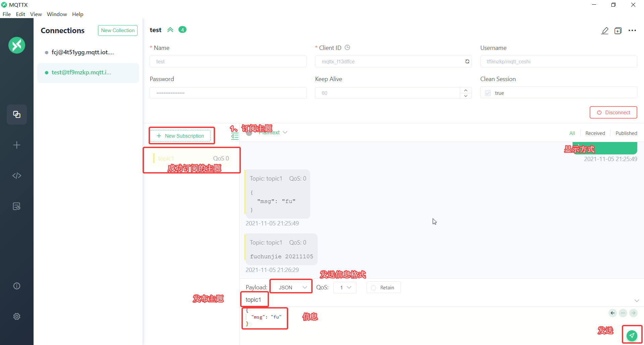This screenshot has width=644, height=345.
Task: Click the Name input field containing test
Action: tap(228, 62)
